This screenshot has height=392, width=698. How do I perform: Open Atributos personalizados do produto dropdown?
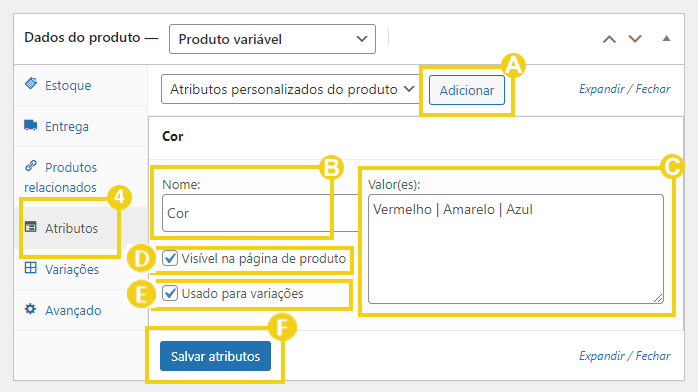coord(291,89)
